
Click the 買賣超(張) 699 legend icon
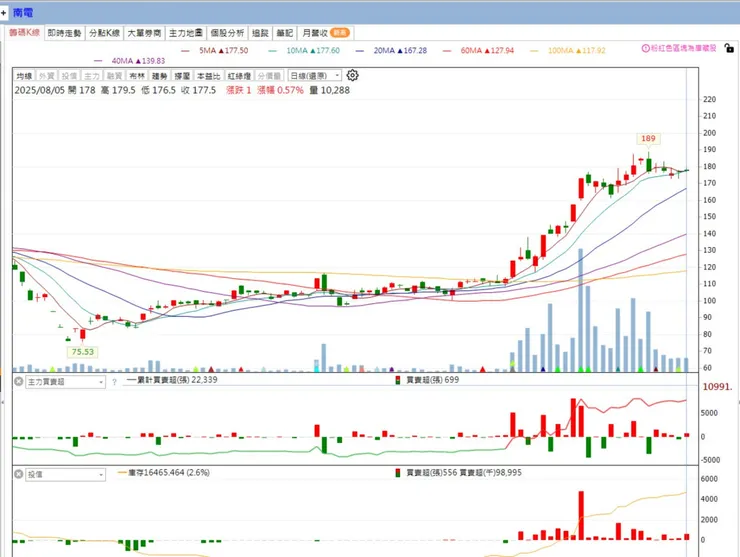tap(397, 380)
